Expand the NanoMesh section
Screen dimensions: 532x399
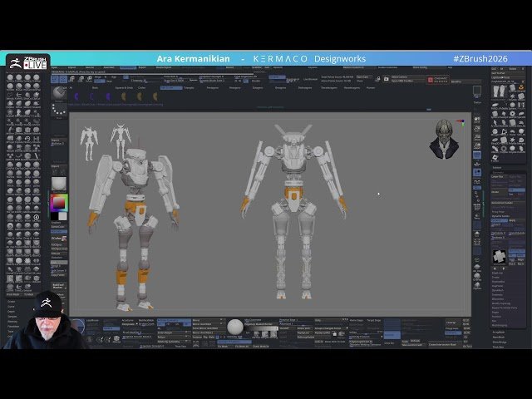[499, 337]
